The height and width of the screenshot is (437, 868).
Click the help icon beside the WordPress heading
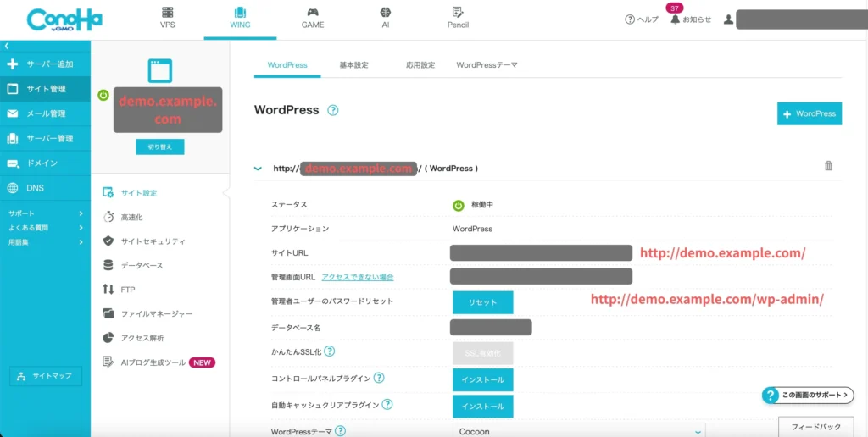pyautogui.click(x=332, y=110)
